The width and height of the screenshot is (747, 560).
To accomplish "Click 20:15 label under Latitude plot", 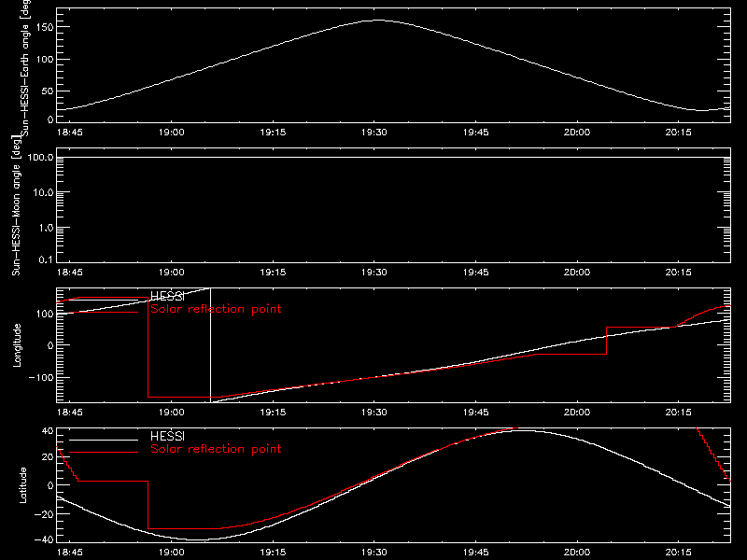I will pyautogui.click(x=679, y=553).
